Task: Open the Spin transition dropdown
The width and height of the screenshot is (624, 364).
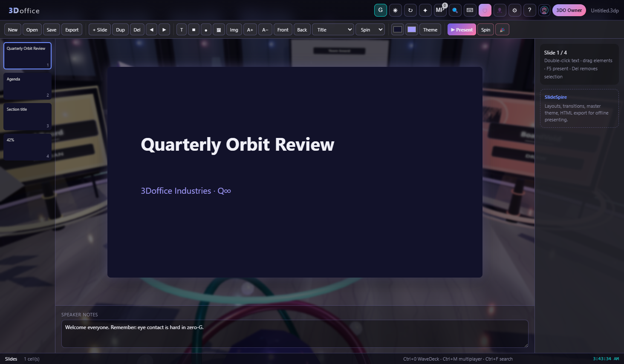Action: click(x=370, y=30)
